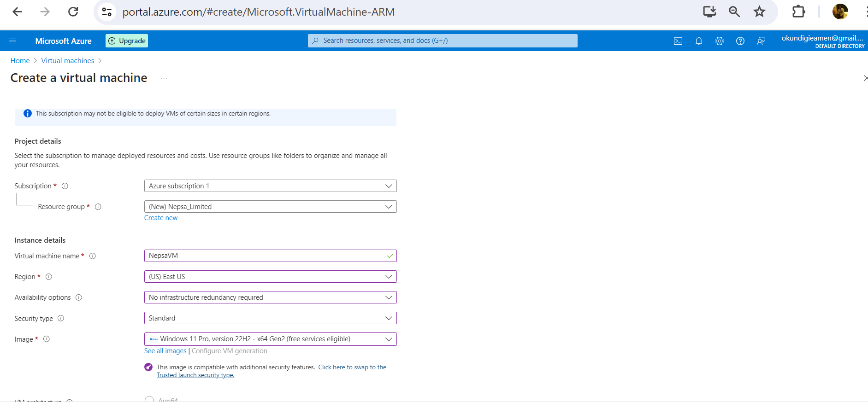Open the Help question mark menu
This screenshot has width=868, height=402.
(x=740, y=41)
